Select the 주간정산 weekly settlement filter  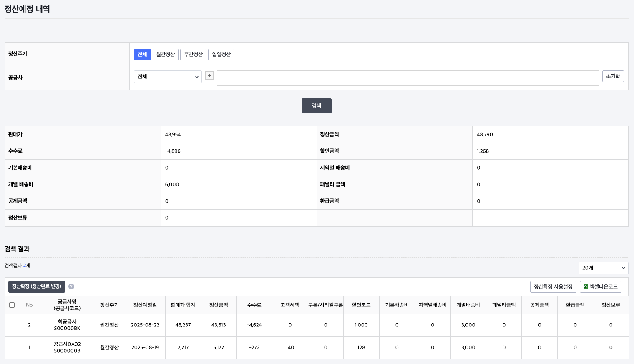pyautogui.click(x=193, y=55)
